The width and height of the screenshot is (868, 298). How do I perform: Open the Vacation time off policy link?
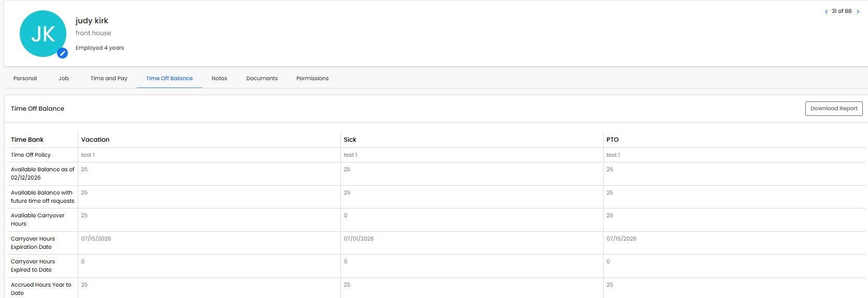[x=88, y=155]
